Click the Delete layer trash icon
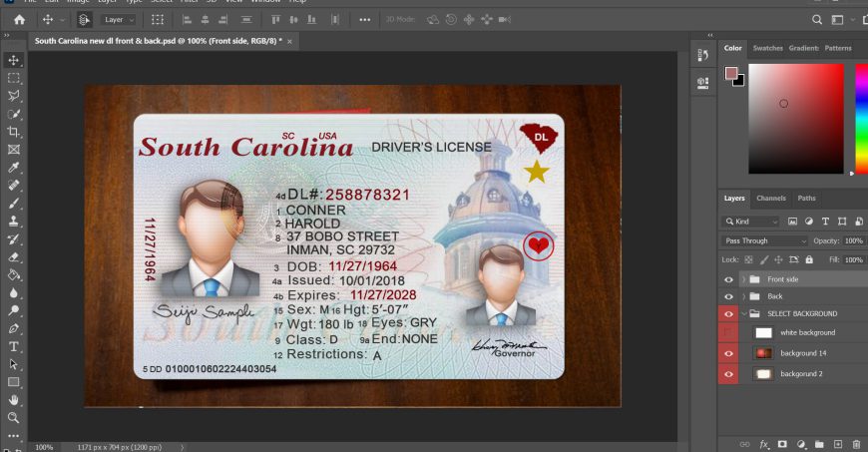Viewport: 868px width, 452px height. click(x=856, y=444)
